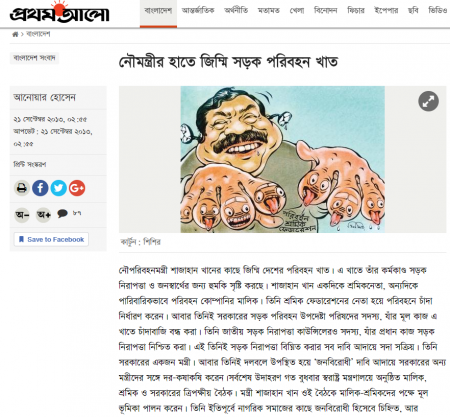Click the Save to Facebook button
The image size is (450, 417).
(x=51, y=239)
